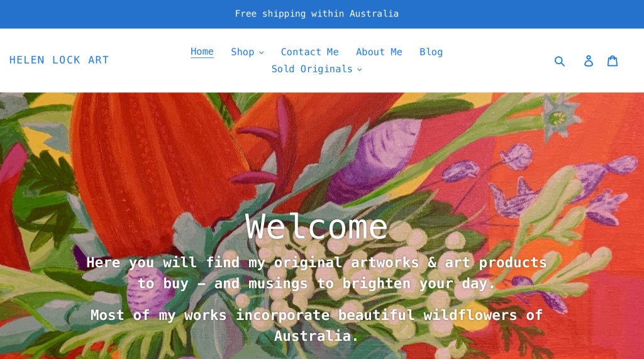Click the Free shipping within Australia banner
Screen dimensions: 644x359
(317, 14)
